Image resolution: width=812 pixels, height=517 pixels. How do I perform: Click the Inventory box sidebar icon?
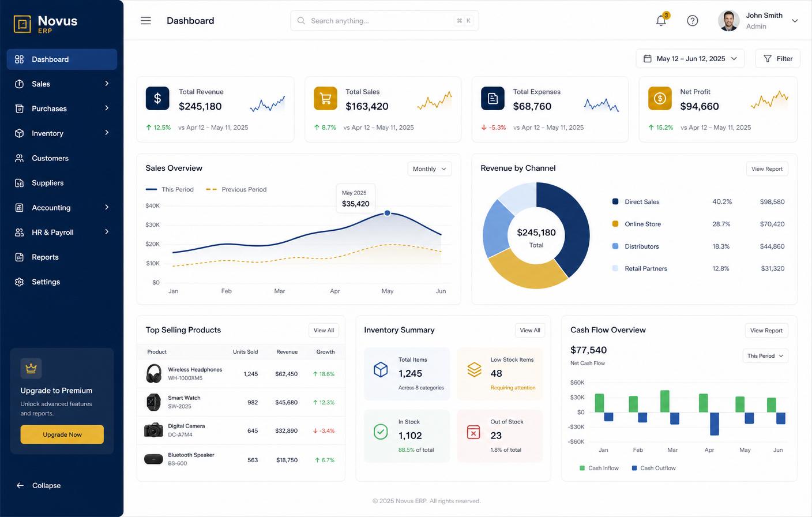[19, 133]
